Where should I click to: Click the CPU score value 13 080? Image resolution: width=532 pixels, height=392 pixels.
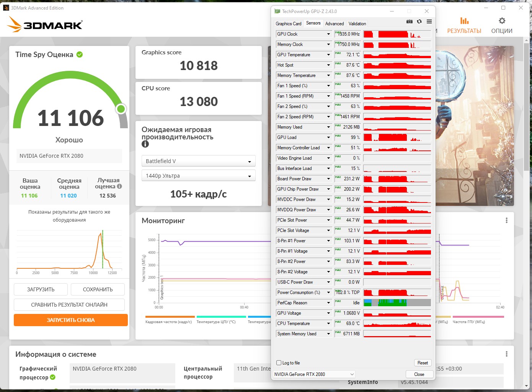(x=199, y=102)
